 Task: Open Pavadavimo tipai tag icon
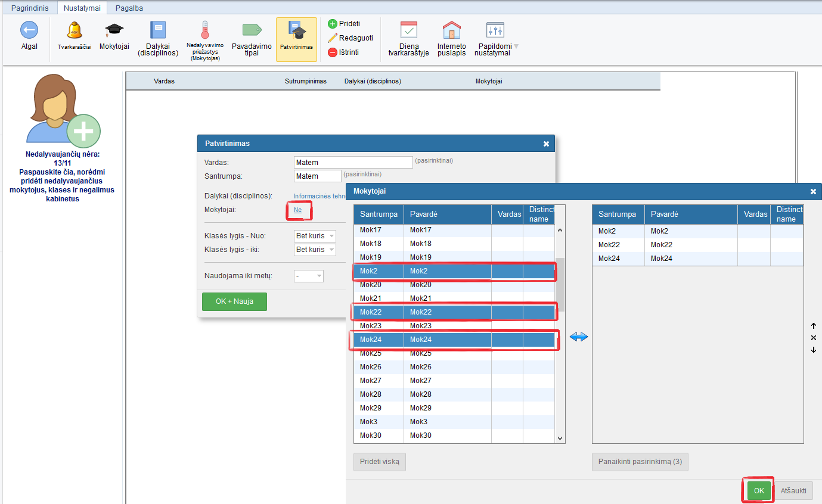pos(252,30)
